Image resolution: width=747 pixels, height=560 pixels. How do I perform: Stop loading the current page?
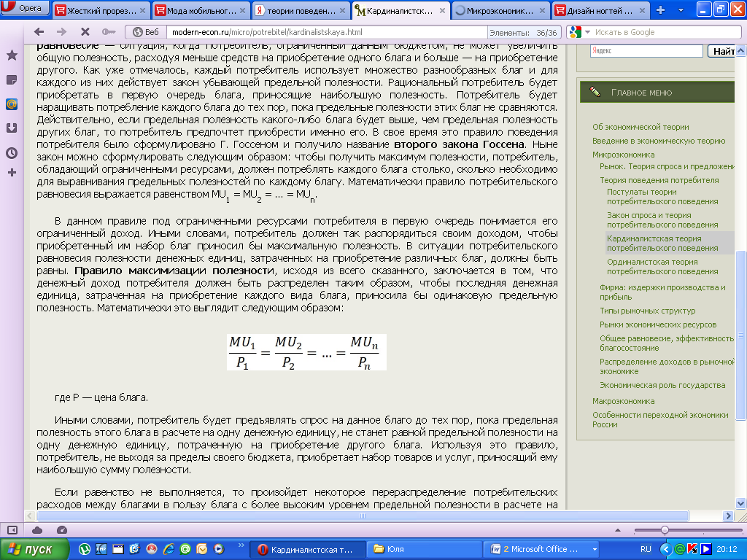pyautogui.click(x=85, y=32)
